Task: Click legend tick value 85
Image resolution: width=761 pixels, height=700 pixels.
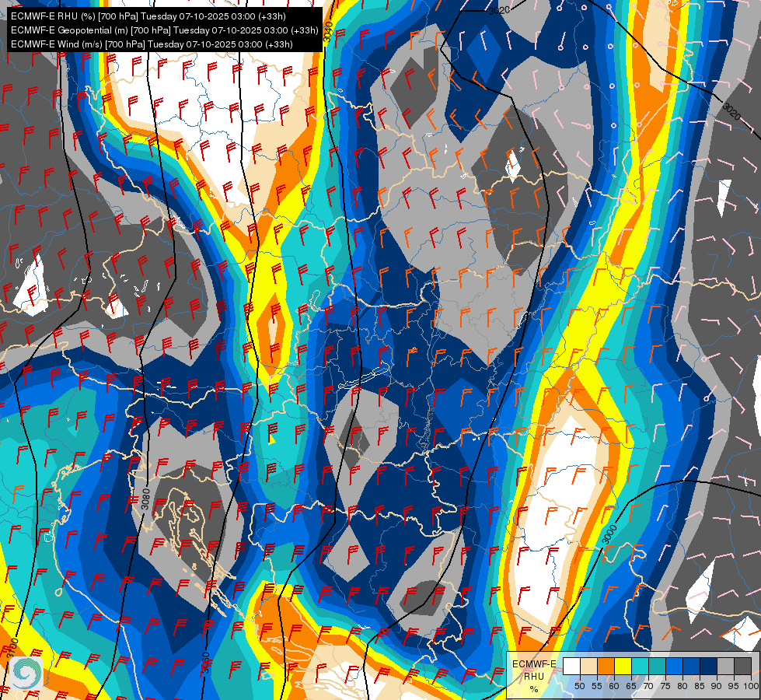Action: 700,686
